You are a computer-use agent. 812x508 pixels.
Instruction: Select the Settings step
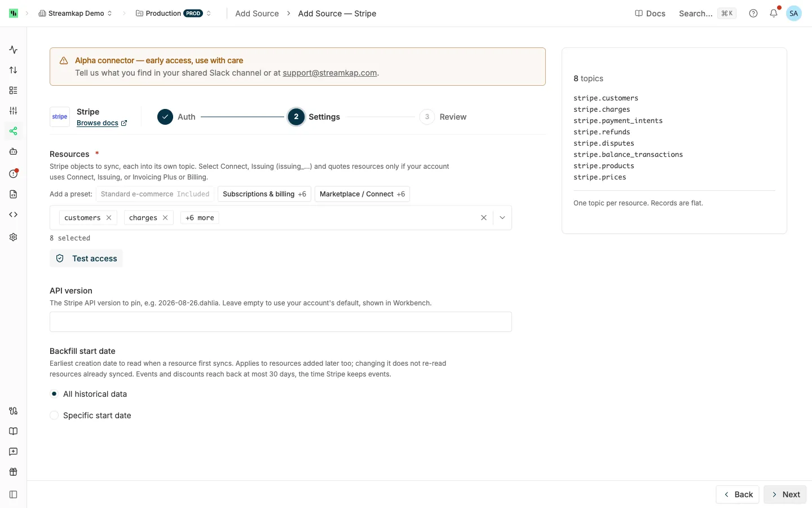[314, 117]
